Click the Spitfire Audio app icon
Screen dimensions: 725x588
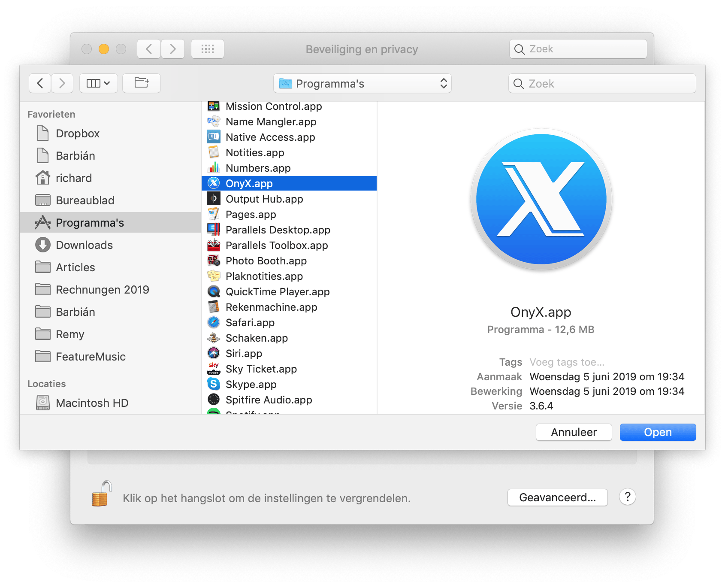(214, 400)
